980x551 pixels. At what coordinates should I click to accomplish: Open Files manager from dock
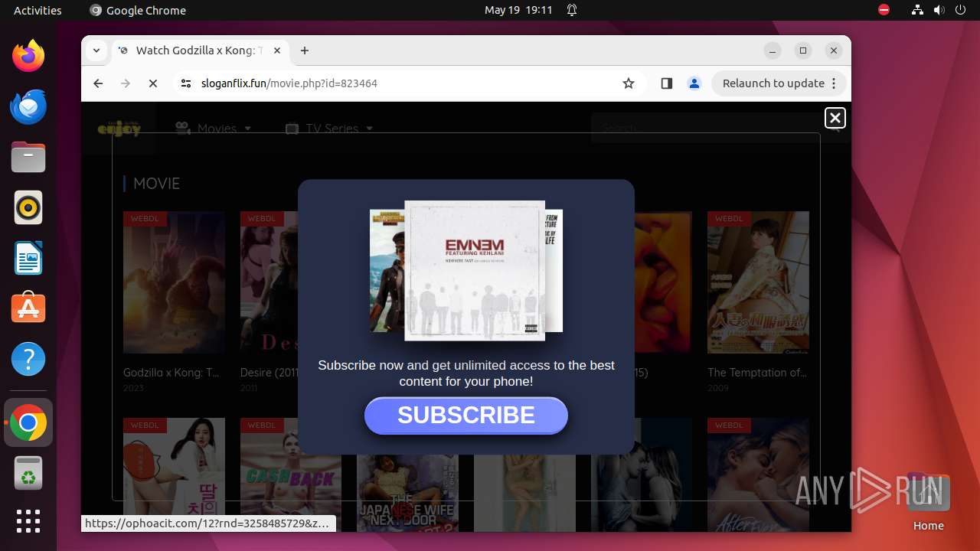pos(28,157)
